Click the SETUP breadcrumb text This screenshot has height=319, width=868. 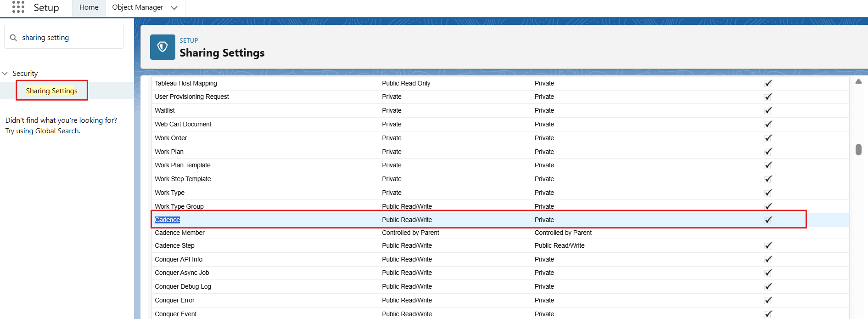click(189, 40)
